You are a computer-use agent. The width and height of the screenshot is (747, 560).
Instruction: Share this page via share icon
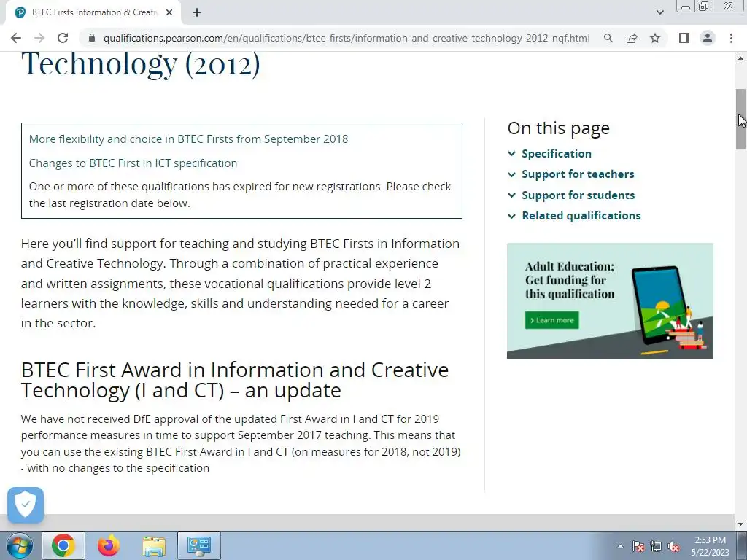632,38
